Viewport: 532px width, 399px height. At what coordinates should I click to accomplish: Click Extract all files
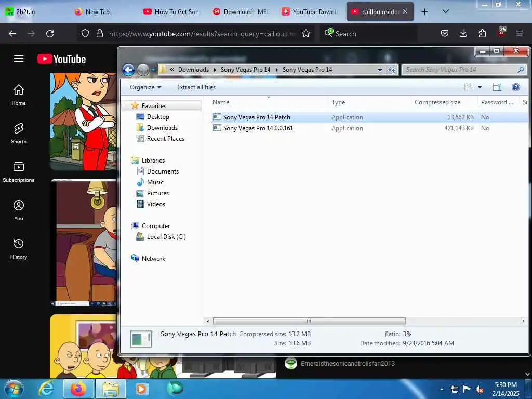coord(196,87)
